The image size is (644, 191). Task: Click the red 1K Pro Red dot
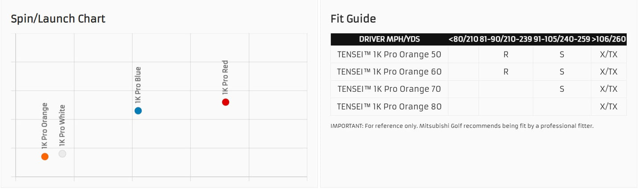point(226,102)
